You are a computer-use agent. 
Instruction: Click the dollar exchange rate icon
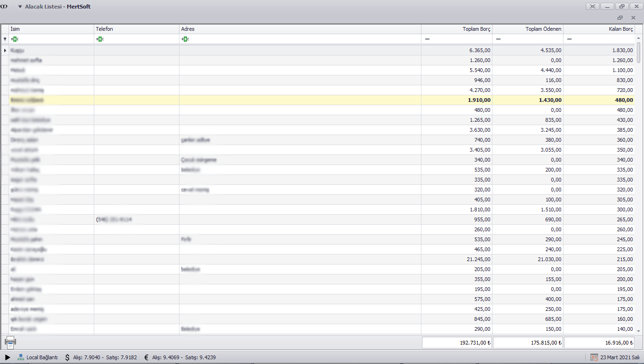click(x=67, y=357)
